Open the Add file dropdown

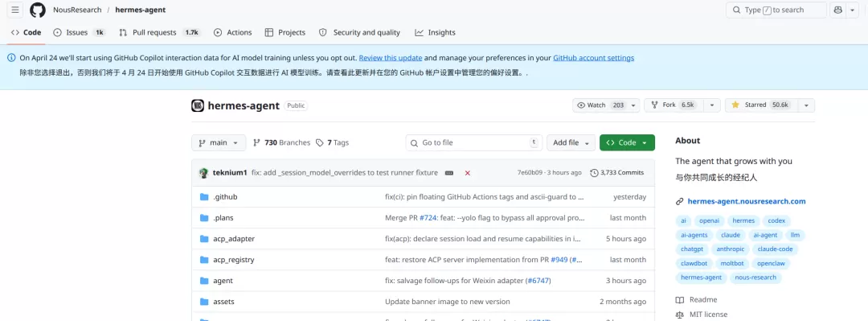[571, 142]
